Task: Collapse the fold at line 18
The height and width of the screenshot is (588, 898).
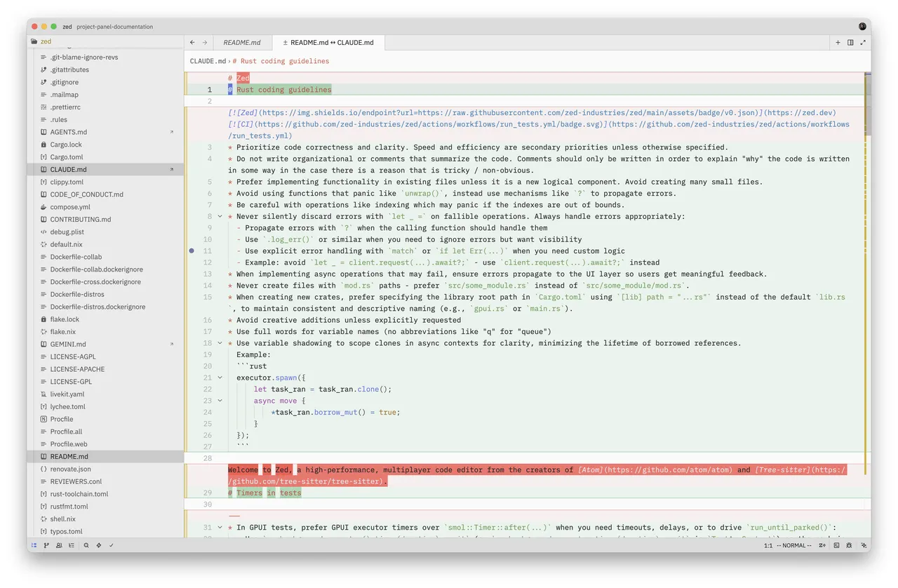Action: (x=220, y=343)
